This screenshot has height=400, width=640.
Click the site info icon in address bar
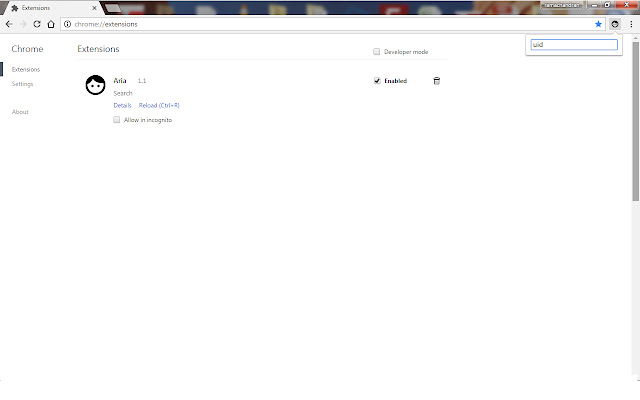(x=67, y=24)
